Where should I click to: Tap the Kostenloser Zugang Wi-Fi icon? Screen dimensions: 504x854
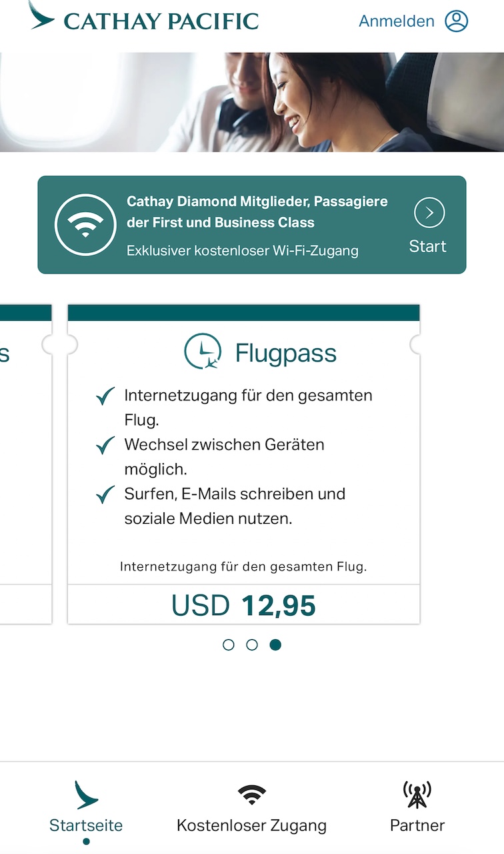click(x=251, y=795)
